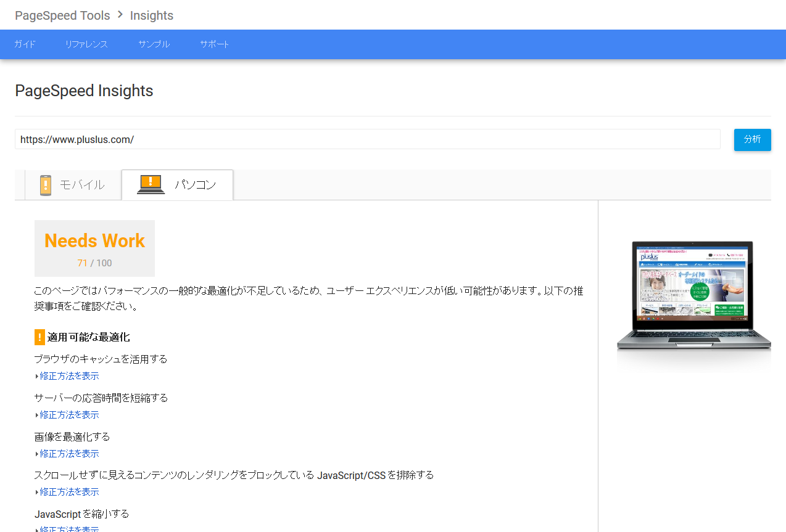Open the ガイド menu item

25,44
